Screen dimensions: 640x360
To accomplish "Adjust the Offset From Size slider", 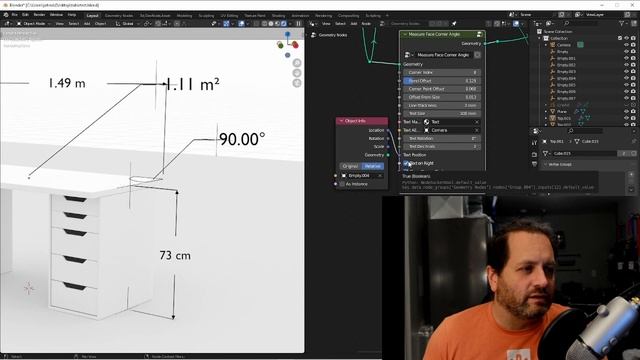I will 442,97.
